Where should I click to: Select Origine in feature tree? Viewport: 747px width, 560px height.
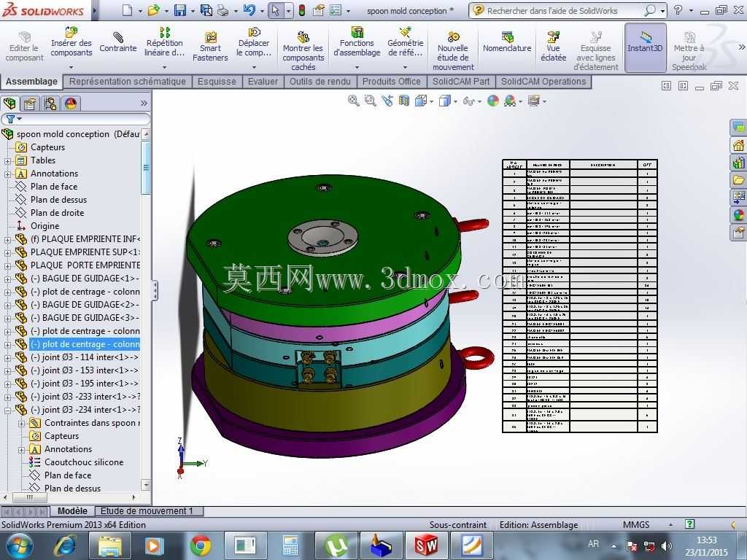[x=44, y=226]
